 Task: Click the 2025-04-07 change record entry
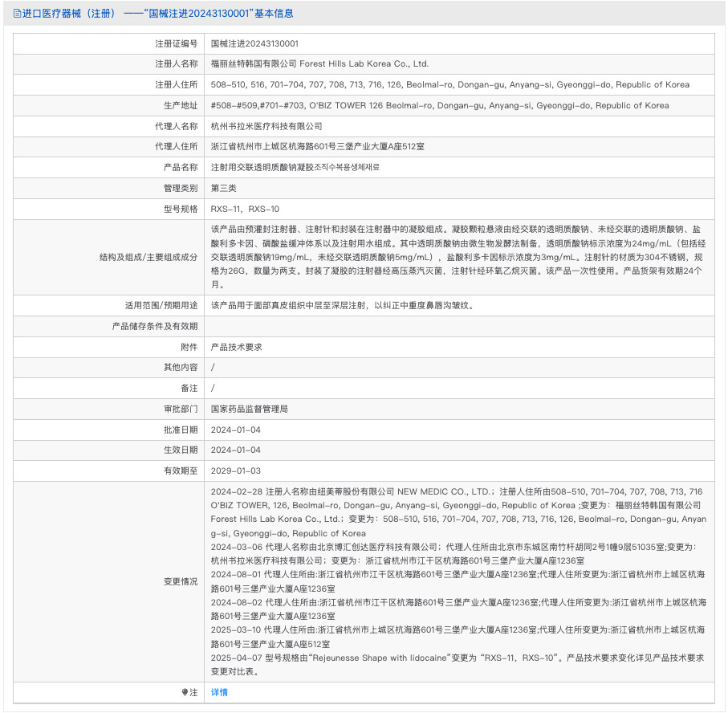(458, 664)
